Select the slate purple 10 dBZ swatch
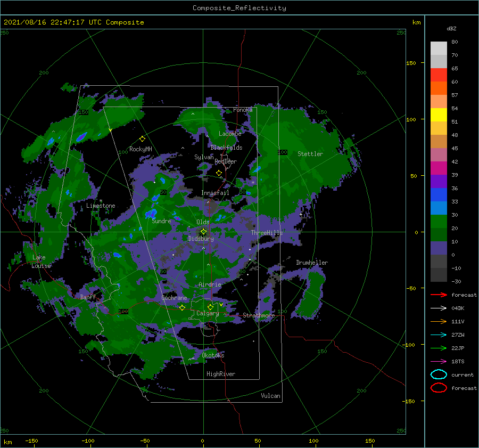479x448 pixels. [x=439, y=248]
